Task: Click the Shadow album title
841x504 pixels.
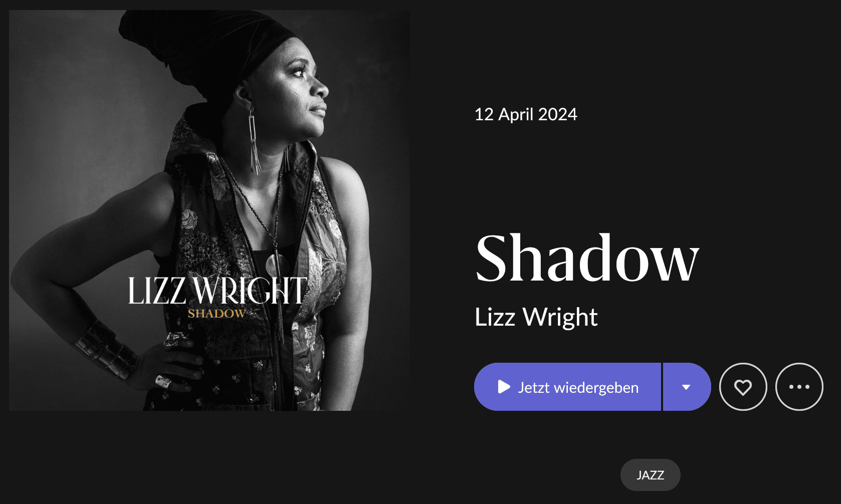Action: click(586, 259)
